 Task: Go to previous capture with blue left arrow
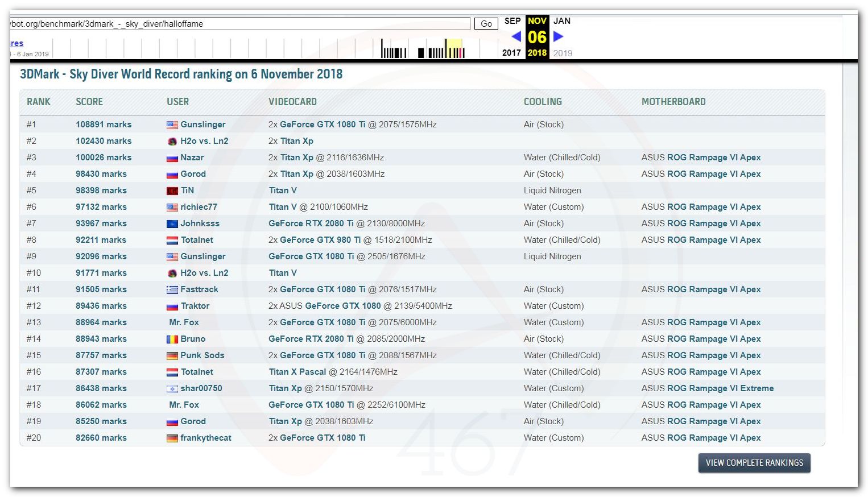pos(516,36)
